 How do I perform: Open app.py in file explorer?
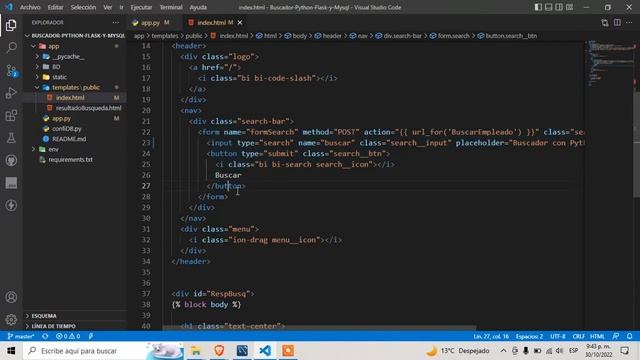point(61,118)
